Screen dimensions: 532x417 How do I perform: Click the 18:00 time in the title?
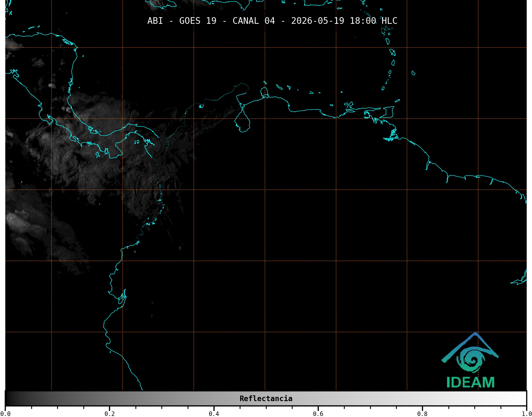click(363, 21)
